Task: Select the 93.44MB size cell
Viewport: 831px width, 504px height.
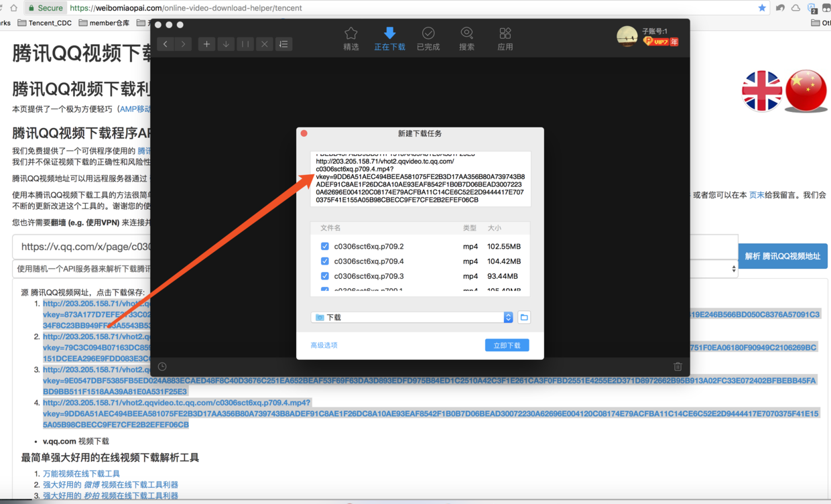Action: [502, 276]
